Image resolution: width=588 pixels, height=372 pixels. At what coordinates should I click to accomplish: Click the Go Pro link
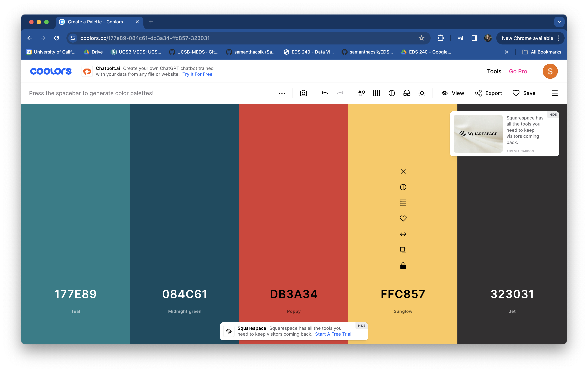(x=518, y=71)
